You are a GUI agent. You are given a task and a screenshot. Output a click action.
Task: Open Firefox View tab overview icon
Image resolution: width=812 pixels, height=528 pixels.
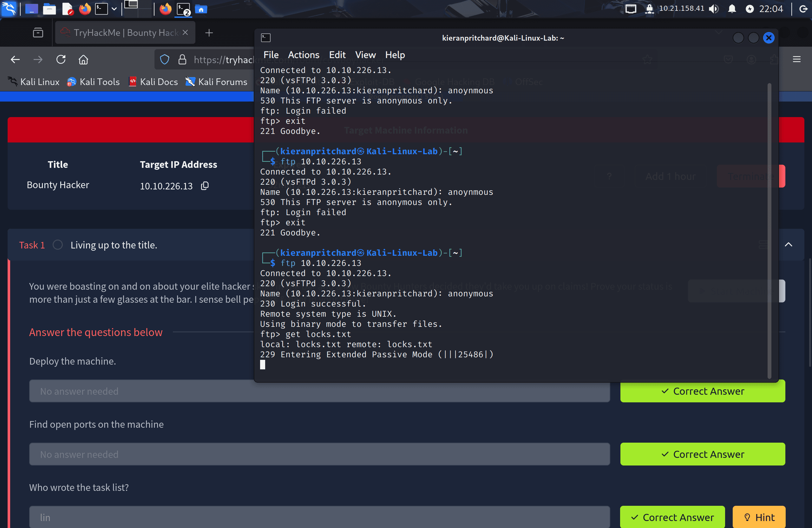38,33
